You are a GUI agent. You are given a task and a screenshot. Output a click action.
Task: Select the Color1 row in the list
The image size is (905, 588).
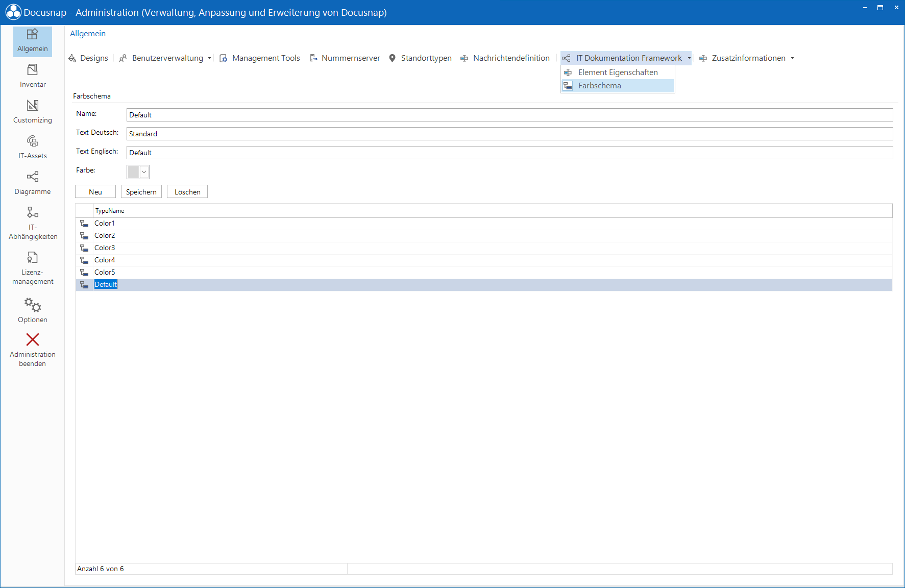point(484,224)
